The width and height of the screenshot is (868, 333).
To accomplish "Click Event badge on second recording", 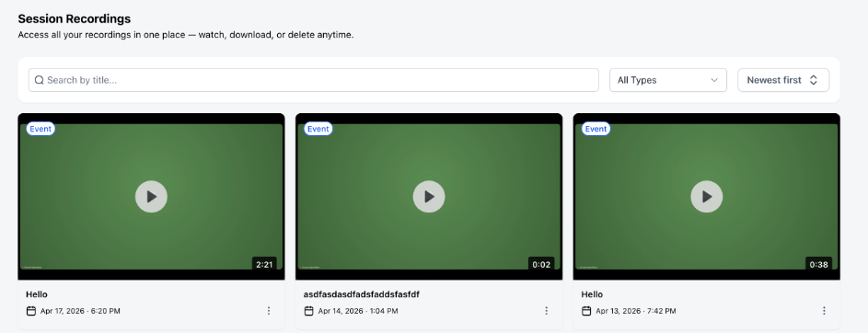I will click(318, 129).
